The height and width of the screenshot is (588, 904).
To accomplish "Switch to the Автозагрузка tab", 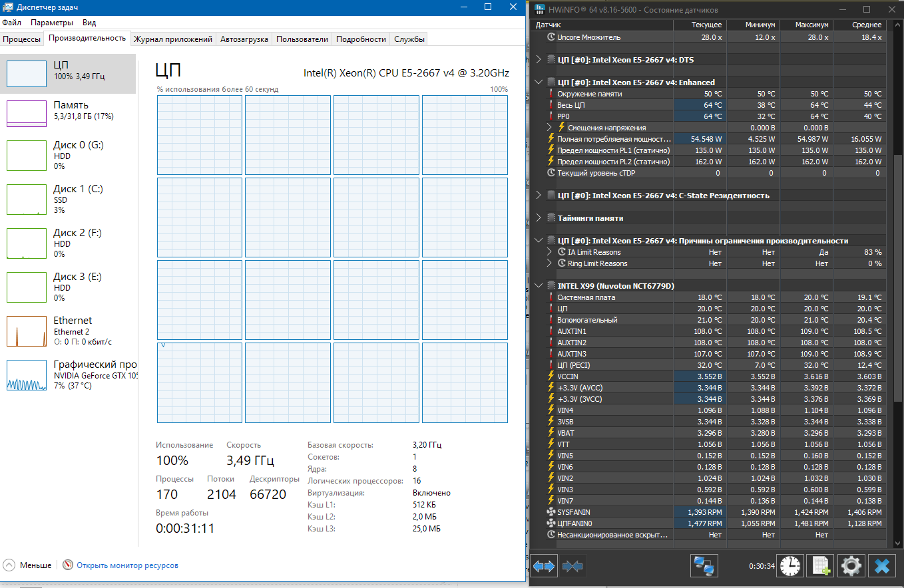I will [x=244, y=39].
